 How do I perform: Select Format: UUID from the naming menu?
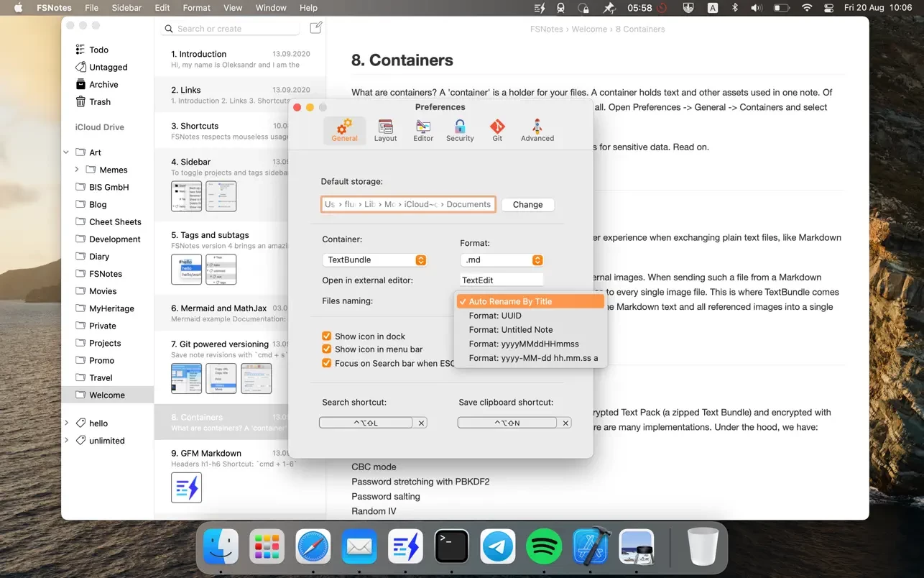pyautogui.click(x=496, y=316)
